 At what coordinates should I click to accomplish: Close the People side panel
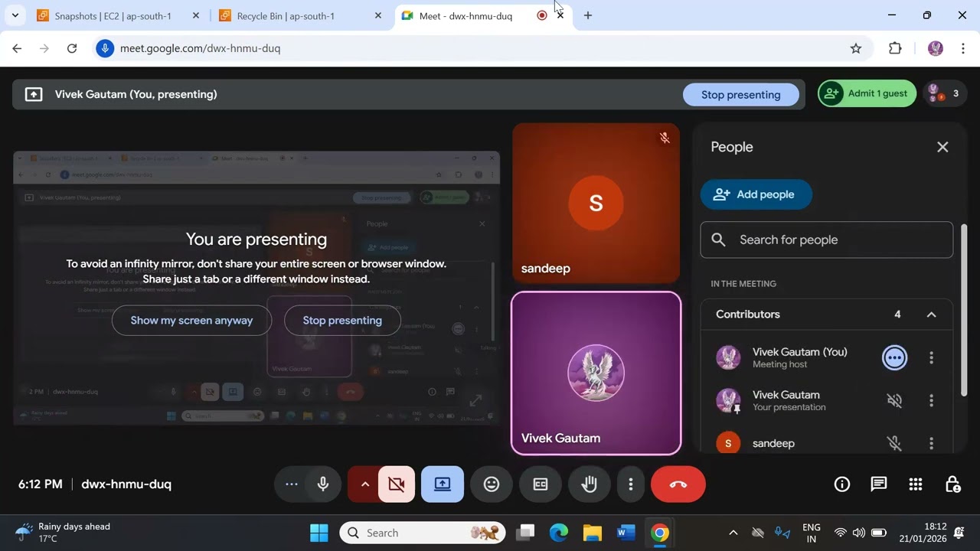(x=942, y=147)
